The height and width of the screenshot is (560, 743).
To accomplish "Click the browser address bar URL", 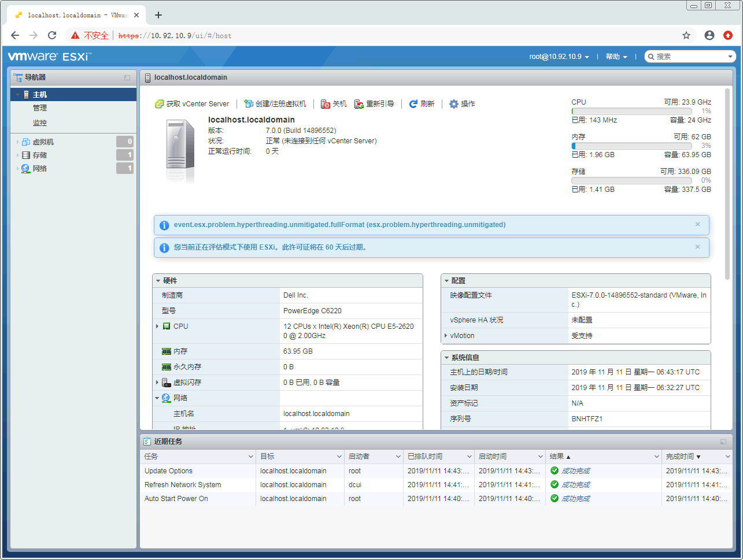I will (175, 35).
